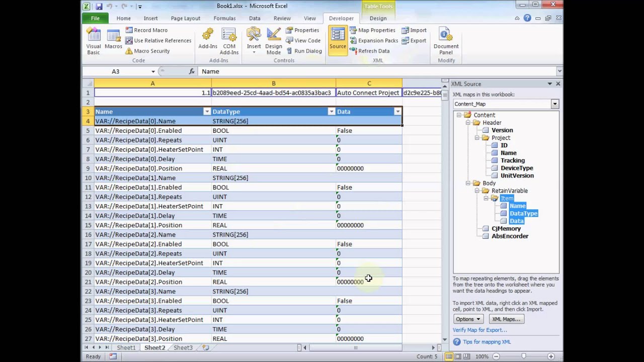The image size is (644, 362).
Task: Switch to the Page Layout tab
Action: (x=185, y=18)
